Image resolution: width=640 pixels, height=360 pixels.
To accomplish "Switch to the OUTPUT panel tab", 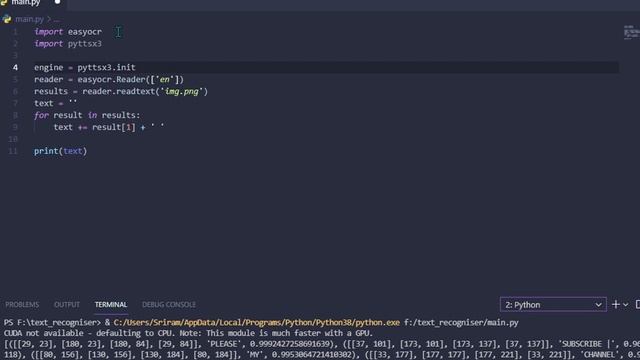I will coord(67,304).
